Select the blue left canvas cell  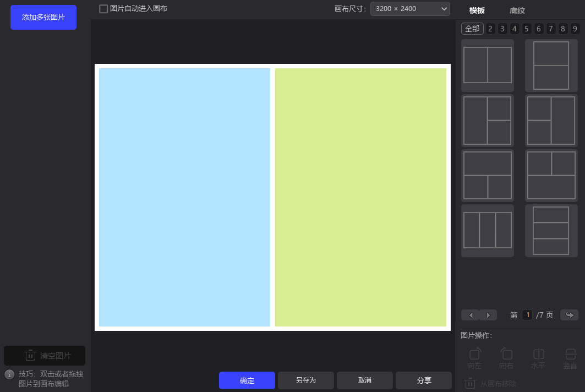(x=184, y=198)
